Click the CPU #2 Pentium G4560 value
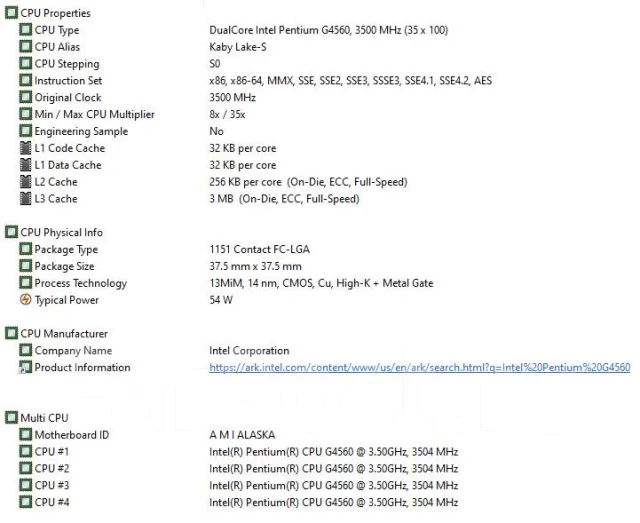Viewport: 640px width, 523px height. pos(333,469)
